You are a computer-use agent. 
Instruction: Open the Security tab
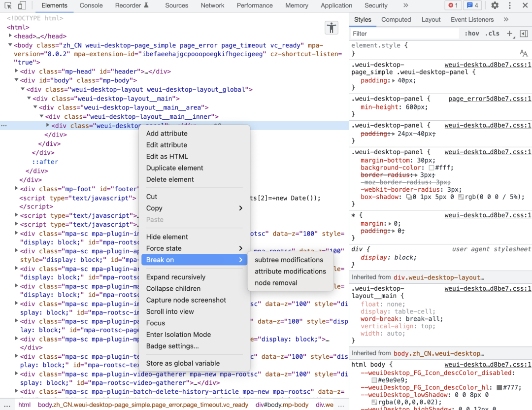(375, 5)
